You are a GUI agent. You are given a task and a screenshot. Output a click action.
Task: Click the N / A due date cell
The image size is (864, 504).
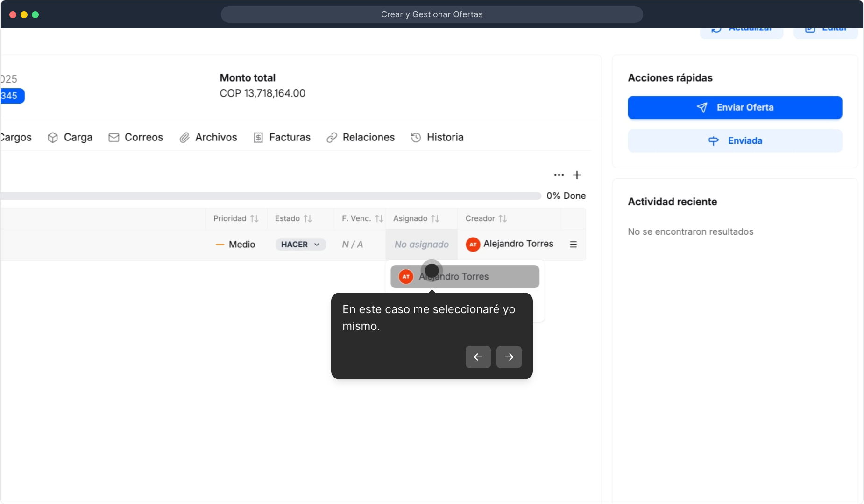tap(352, 245)
